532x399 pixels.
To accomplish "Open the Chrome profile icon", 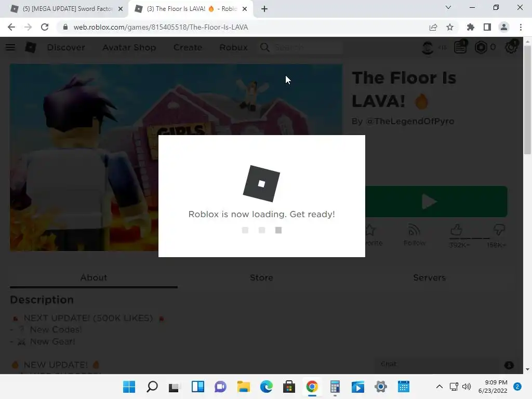I will 504,27.
